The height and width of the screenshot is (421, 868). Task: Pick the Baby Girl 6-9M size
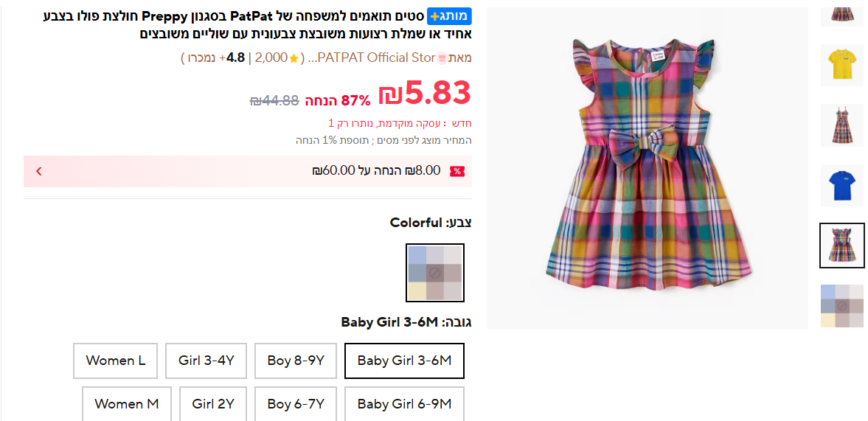click(404, 404)
